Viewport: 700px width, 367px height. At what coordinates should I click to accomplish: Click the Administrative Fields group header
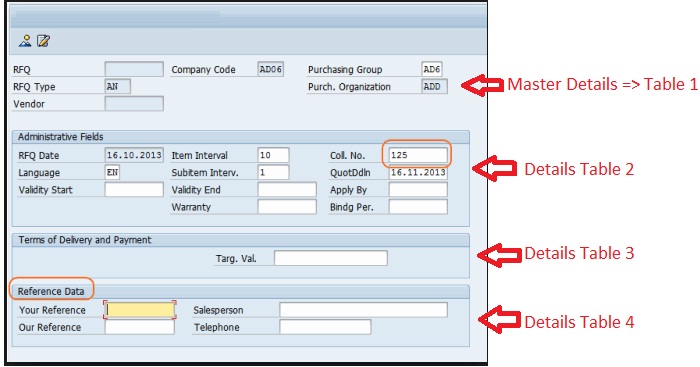click(x=241, y=137)
